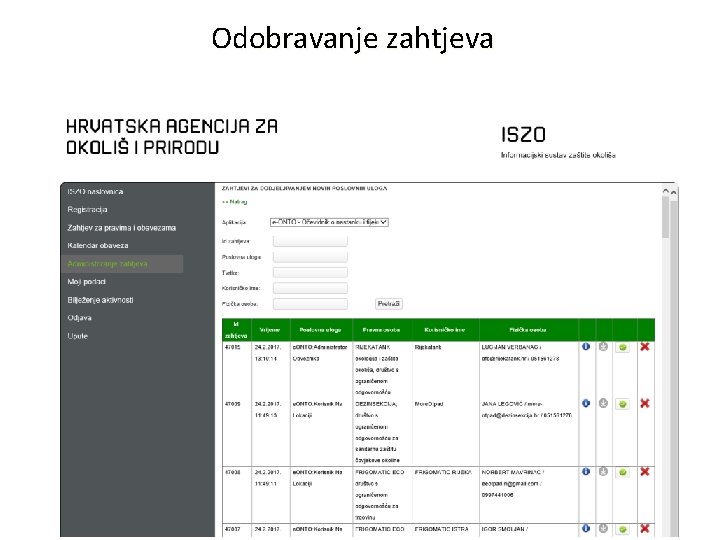
Task: Open info for the Rijekatank request row
Action: (x=586, y=347)
